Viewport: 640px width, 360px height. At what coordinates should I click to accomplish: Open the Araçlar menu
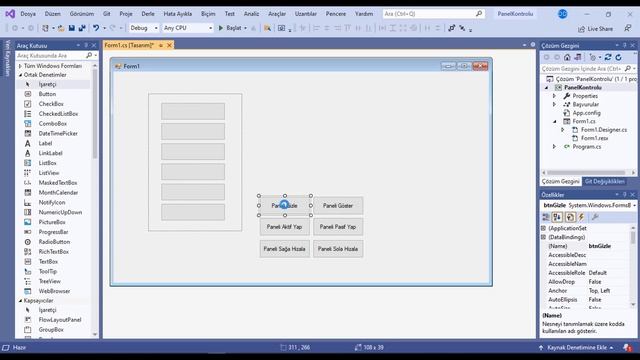(277, 14)
